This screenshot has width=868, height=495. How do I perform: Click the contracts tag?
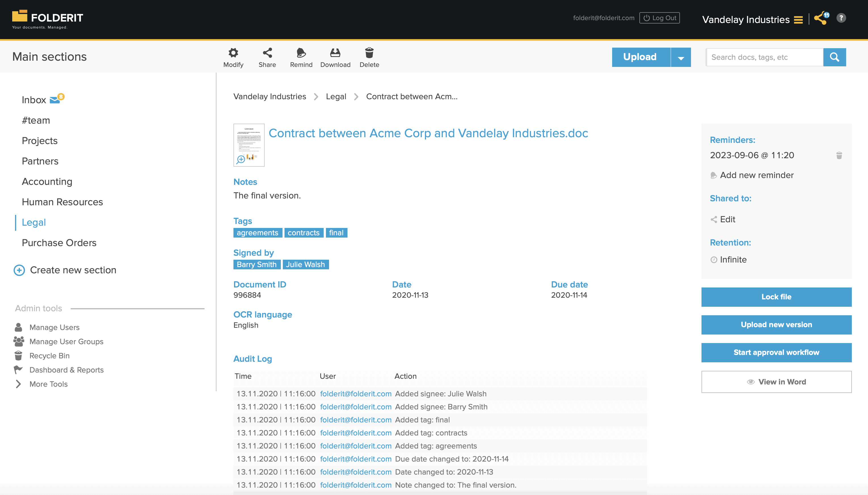[304, 233]
